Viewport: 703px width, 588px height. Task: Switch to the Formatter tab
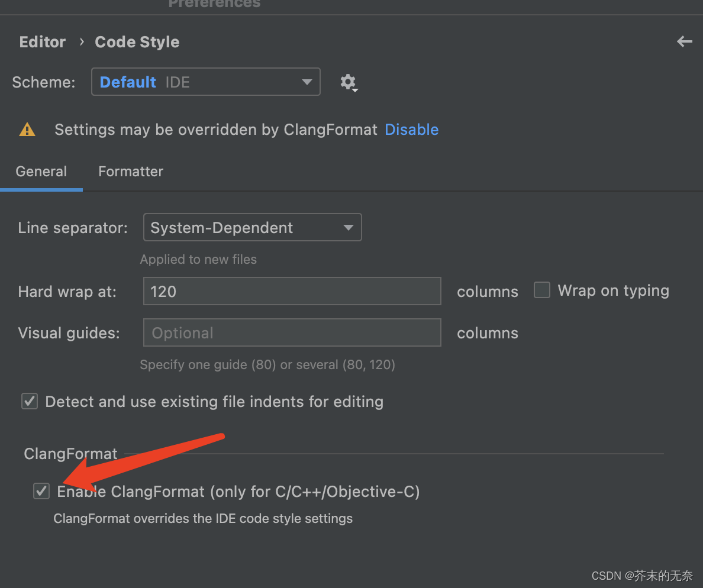click(131, 172)
